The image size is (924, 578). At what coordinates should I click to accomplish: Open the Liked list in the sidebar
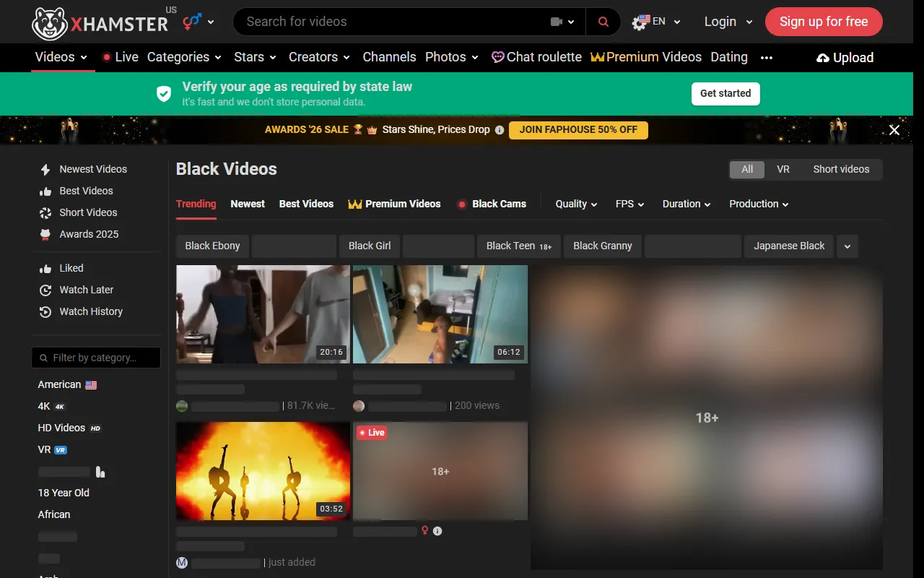pyautogui.click(x=61, y=268)
